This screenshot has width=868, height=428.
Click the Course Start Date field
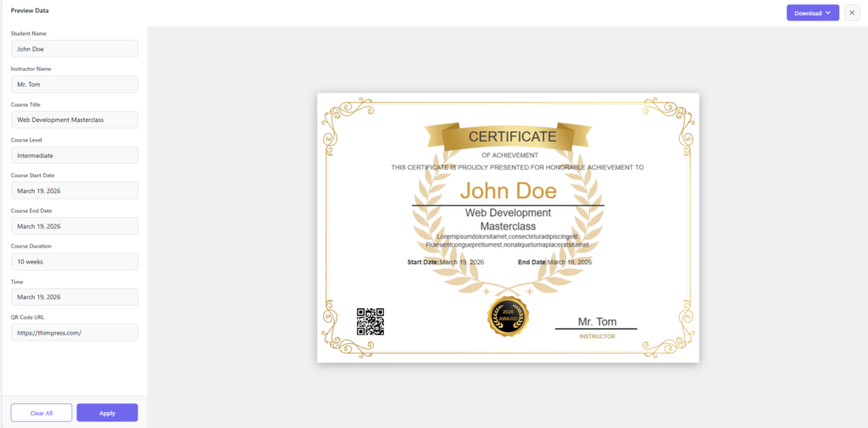[x=75, y=191]
